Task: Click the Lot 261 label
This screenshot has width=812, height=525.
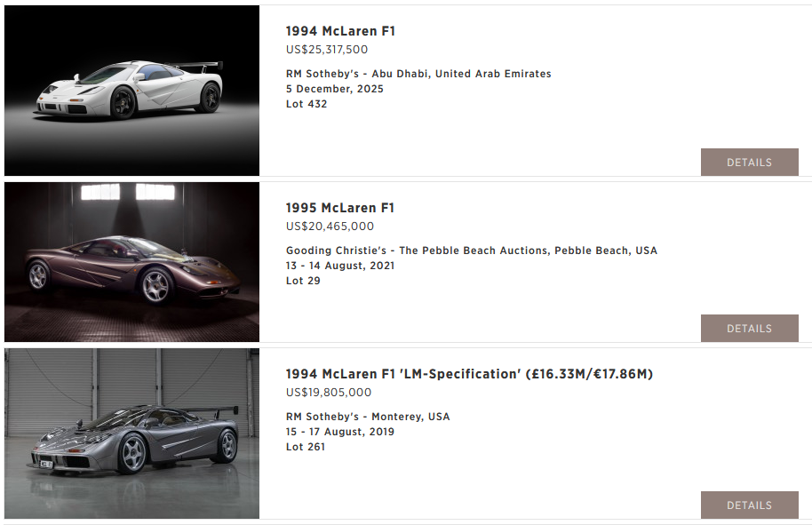Action: coord(306,447)
